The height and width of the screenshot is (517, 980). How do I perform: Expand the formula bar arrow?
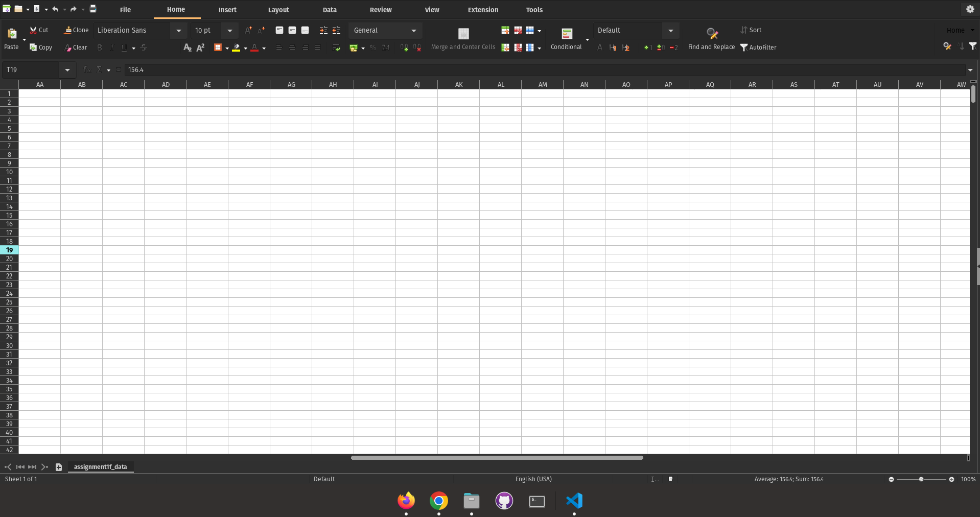click(970, 70)
